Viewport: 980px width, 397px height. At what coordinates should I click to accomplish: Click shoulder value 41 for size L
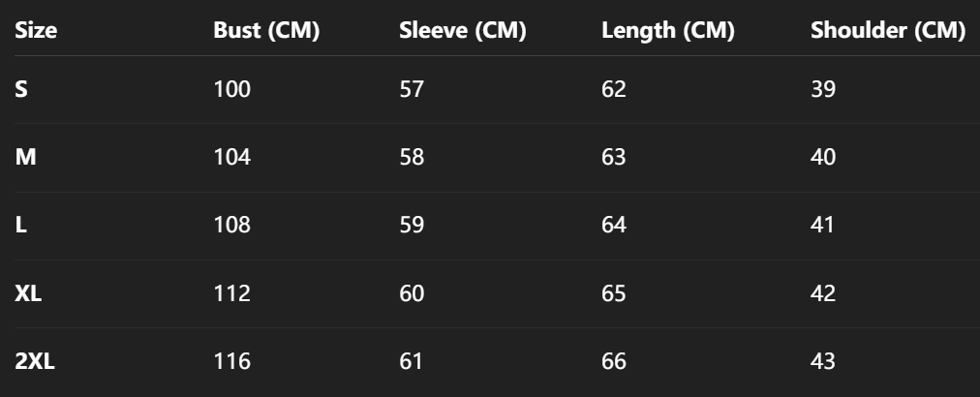[823, 226]
